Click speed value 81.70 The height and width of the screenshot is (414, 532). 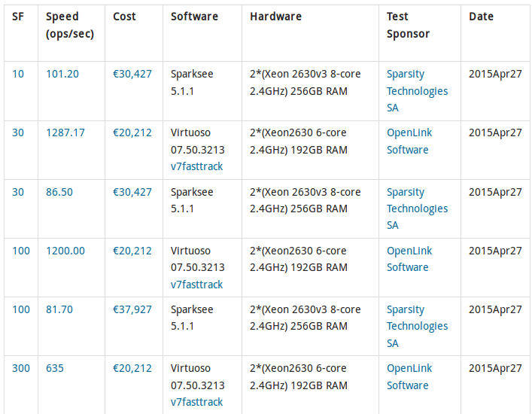59,309
